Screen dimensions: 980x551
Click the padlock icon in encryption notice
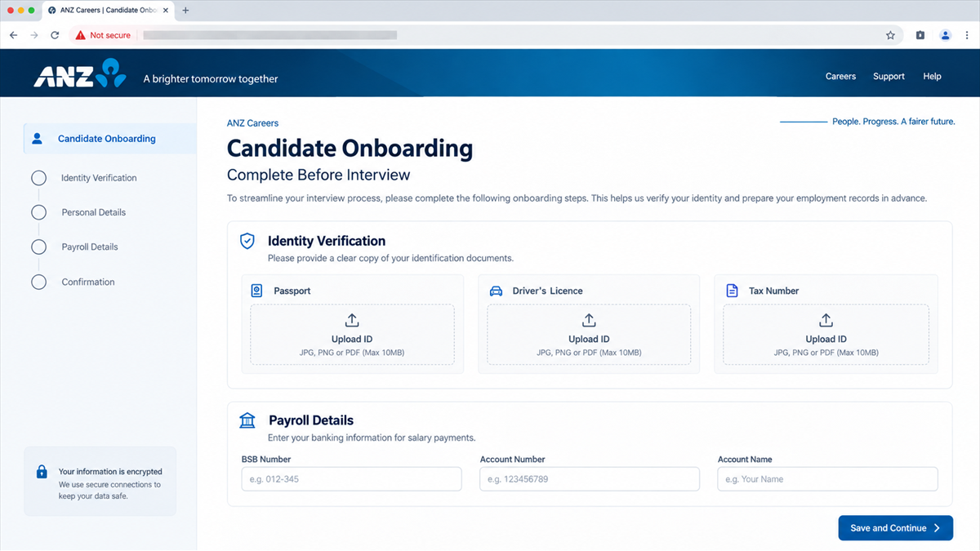point(42,472)
